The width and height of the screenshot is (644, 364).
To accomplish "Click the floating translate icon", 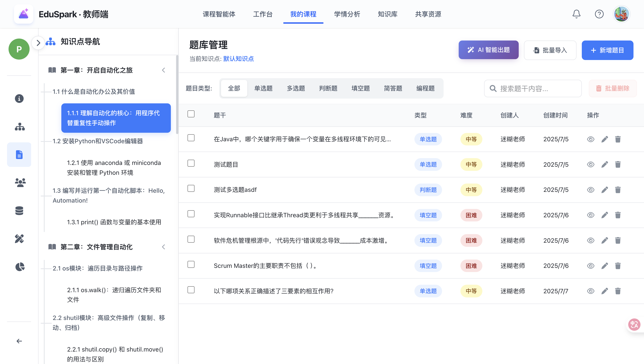I will (x=634, y=325).
